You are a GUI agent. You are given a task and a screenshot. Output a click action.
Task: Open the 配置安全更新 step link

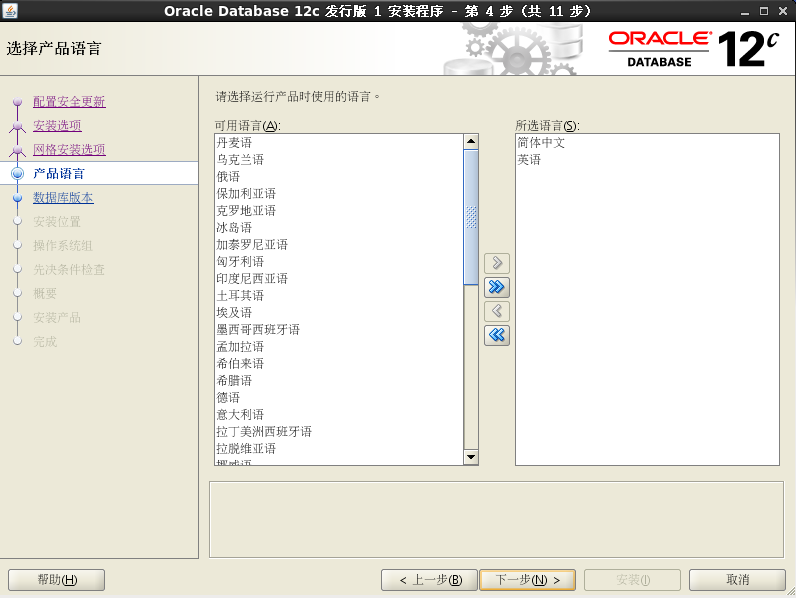(x=69, y=102)
